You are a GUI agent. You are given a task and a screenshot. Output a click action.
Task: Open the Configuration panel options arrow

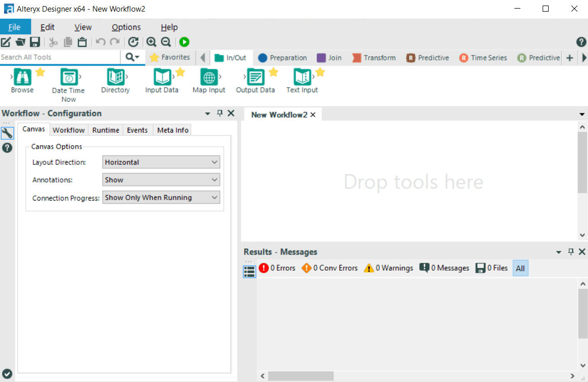(207, 113)
